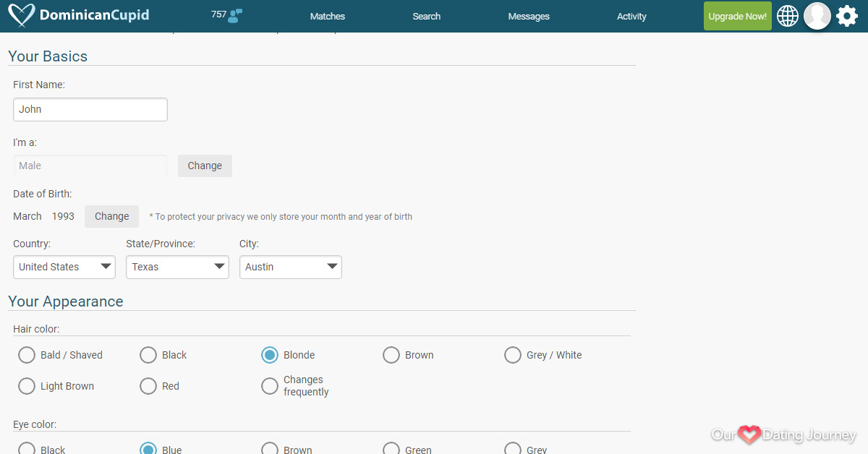Viewport: 868px width, 454px height.
Task: Open the online members icon near 757
Action: click(235, 16)
